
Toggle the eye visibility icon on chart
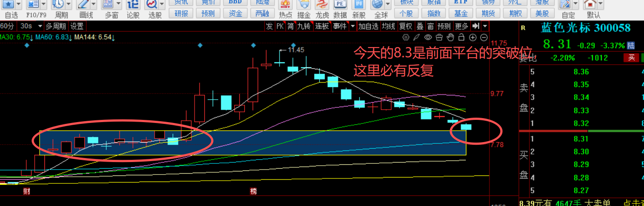pos(428,37)
